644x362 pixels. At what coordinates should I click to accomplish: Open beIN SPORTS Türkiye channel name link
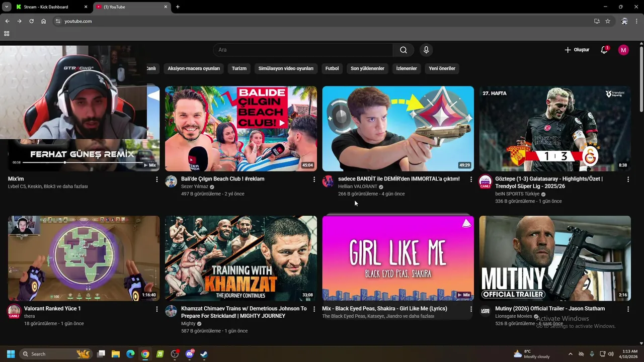517,194
